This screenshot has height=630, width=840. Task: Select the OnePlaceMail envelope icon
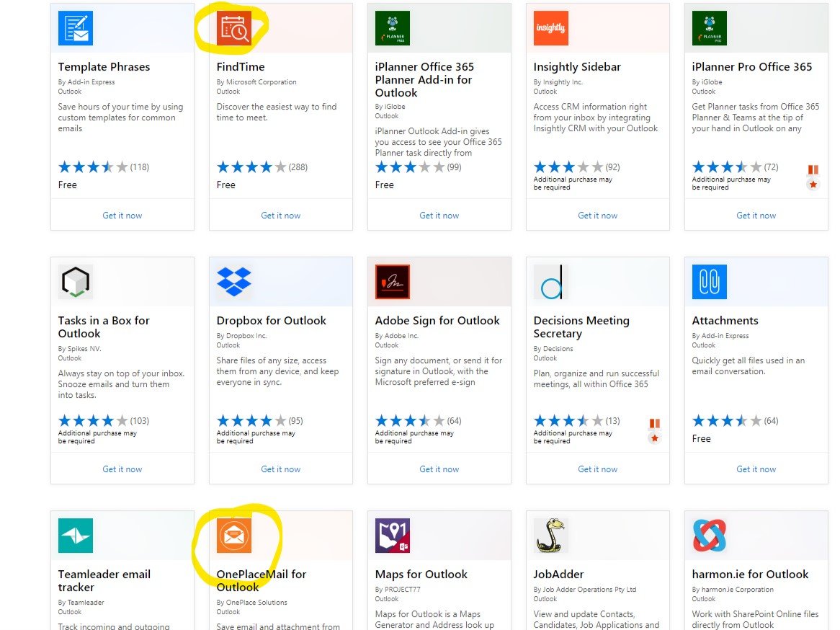point(234,536)
